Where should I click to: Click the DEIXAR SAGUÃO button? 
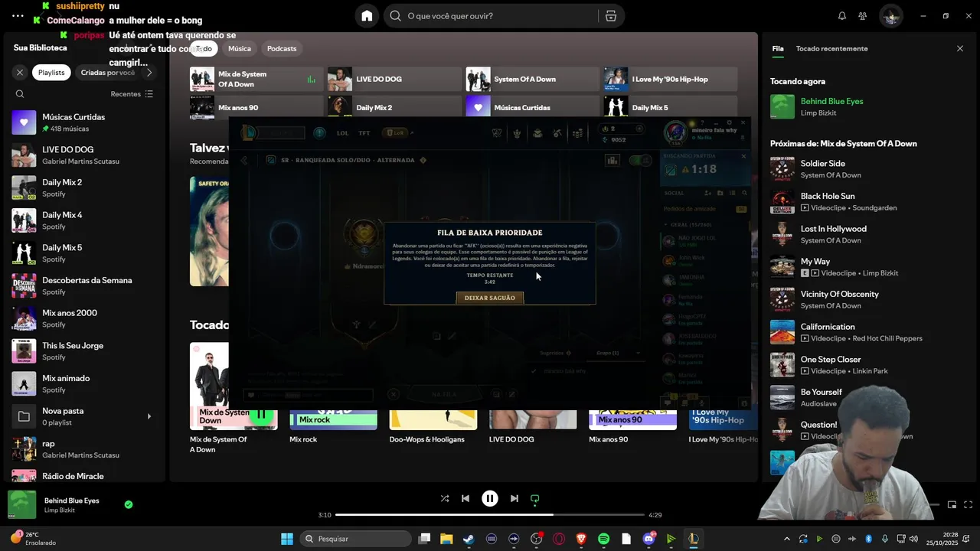click(x=490, y=298)
